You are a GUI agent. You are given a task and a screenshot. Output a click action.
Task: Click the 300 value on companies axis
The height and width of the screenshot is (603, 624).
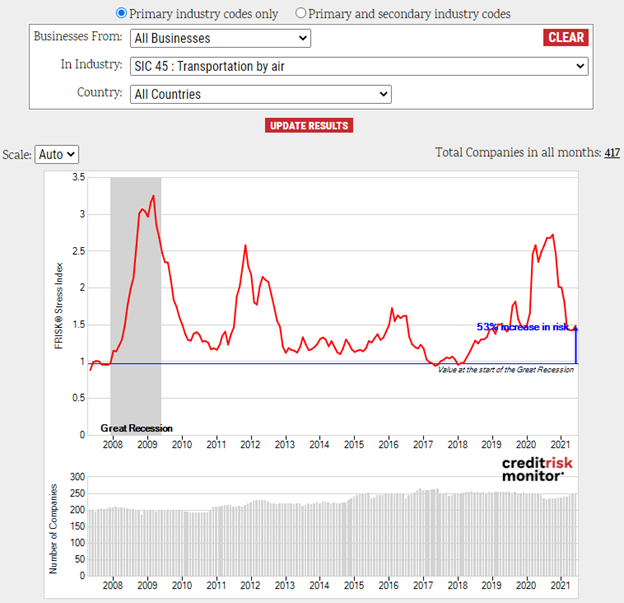click(78, 477)
